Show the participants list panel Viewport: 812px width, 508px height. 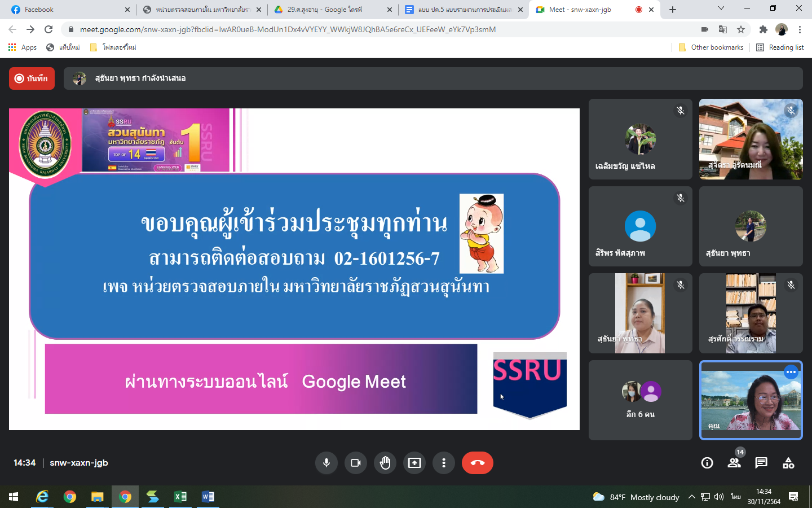coord(734,463)
